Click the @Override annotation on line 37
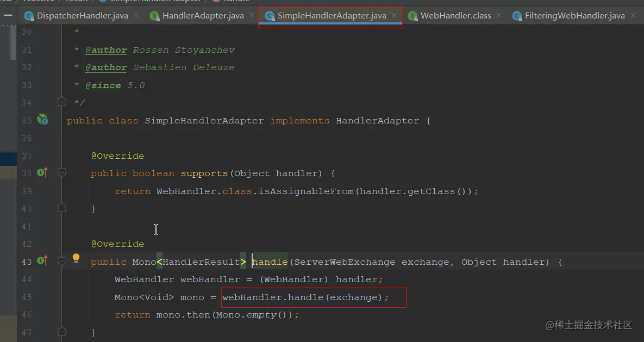644x342 pixels. [117, 156]
